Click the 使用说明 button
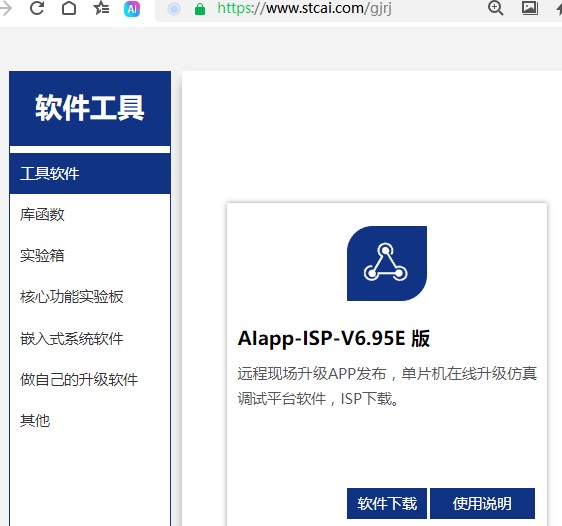Image resolution: width=562 pixels, height=526 pixels. click(x=482, y=503)
